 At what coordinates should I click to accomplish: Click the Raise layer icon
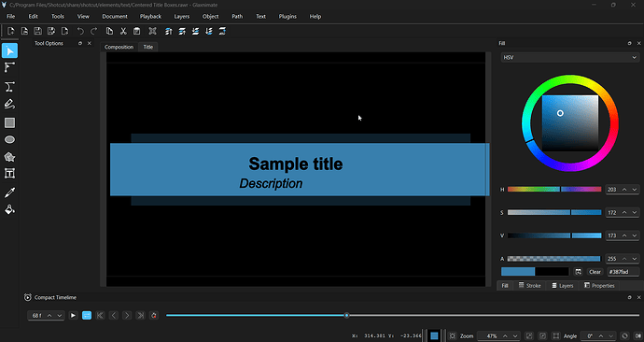pos(182,31)
